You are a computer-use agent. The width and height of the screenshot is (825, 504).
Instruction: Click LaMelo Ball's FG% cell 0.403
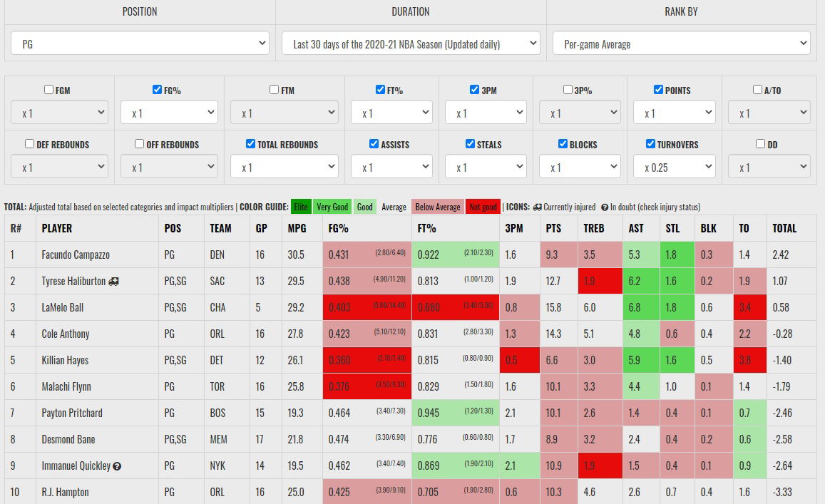(x=367, y=307)
